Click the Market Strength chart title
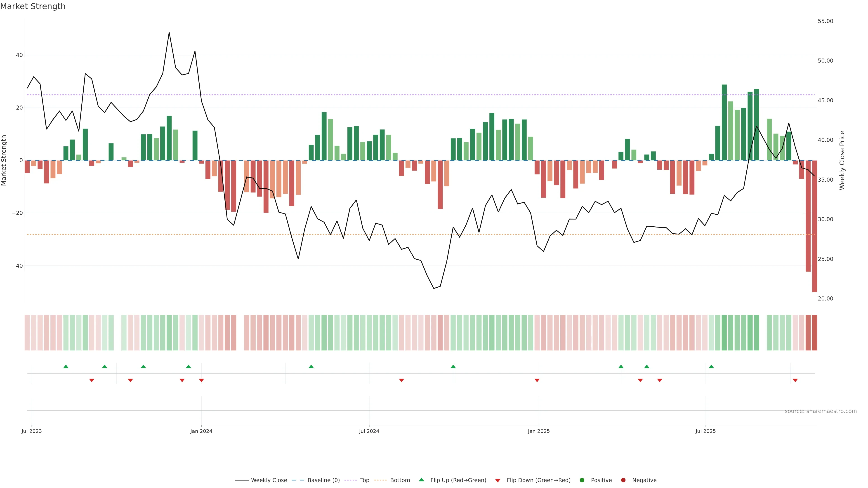 point(33,6)
